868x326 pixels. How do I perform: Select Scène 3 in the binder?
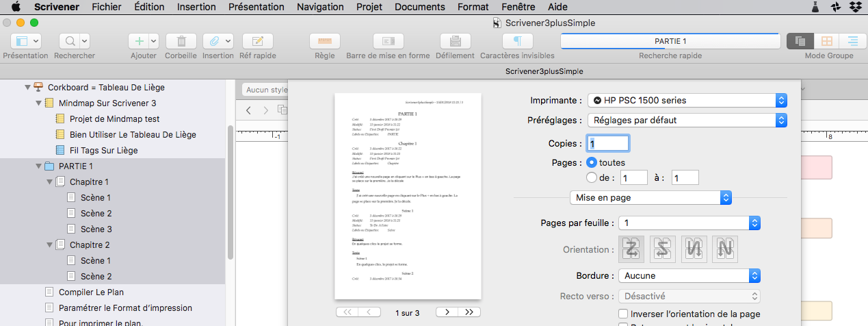96,229
